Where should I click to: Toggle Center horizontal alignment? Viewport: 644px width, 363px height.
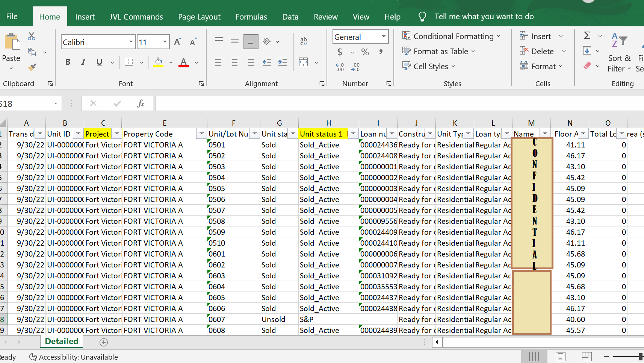235,62
